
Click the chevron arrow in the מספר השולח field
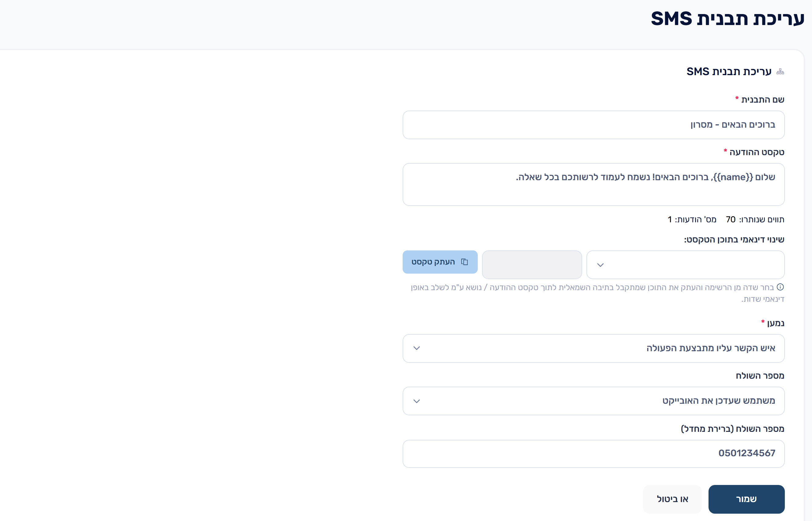click(417, 401)
